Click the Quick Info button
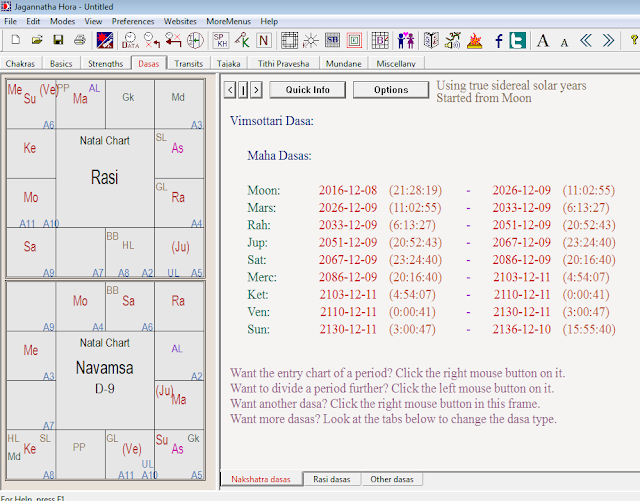 coord(307,90)
